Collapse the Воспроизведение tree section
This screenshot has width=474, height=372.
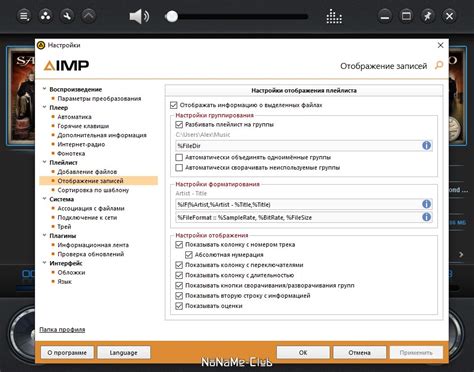[44, 89]
